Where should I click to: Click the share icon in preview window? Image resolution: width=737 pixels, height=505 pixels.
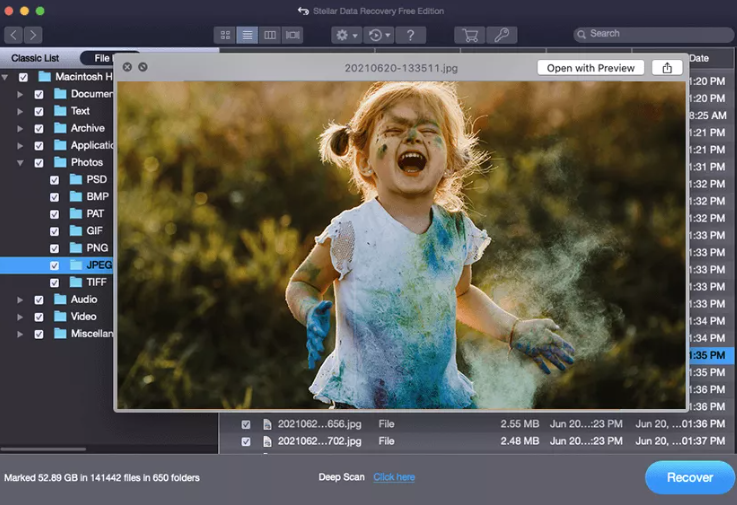pos(667,68)
